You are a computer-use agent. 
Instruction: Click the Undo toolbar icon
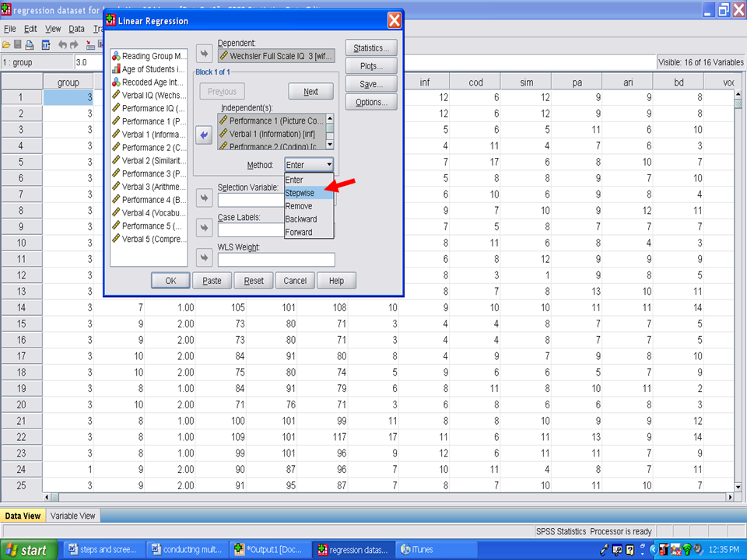click(62, 45)
